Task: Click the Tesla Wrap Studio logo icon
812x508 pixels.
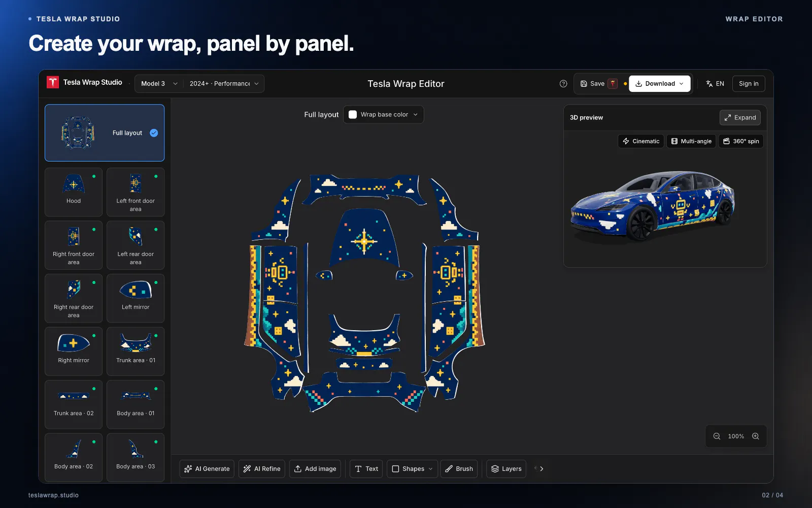Action: tap(53, 82)
